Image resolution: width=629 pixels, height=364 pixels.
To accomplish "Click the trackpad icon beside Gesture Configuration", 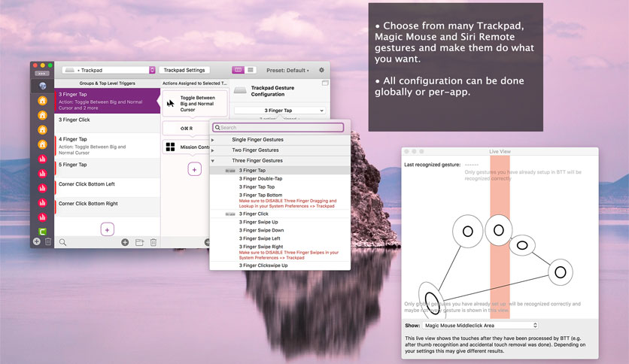I will click(240, 90).
